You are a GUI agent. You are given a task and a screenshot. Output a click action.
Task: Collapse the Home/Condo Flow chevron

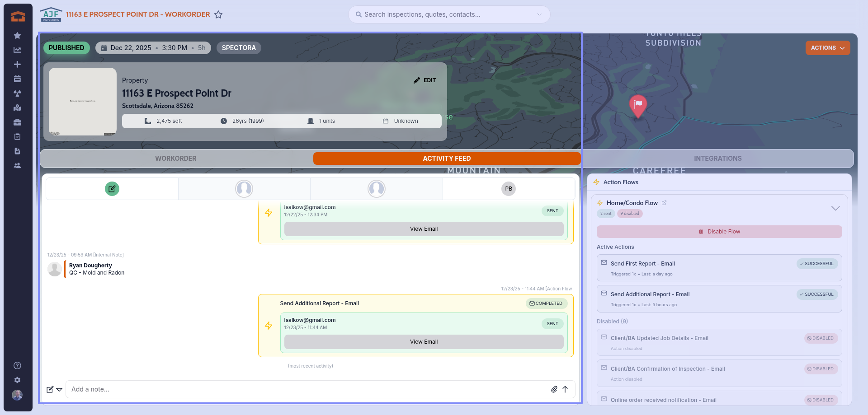click(x=835, y=208)
